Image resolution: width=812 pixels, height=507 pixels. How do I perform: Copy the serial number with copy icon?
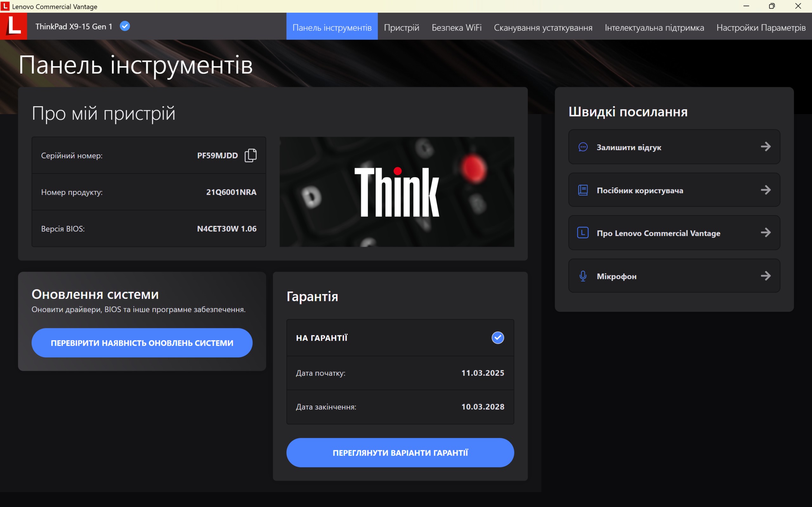pos(250,155)
